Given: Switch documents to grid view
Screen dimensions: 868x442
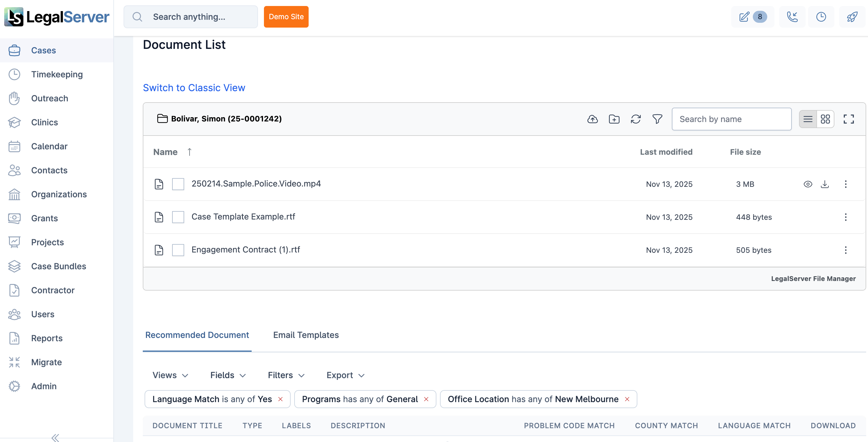Looking at the screenshot, I should click(x=825, y=119).
